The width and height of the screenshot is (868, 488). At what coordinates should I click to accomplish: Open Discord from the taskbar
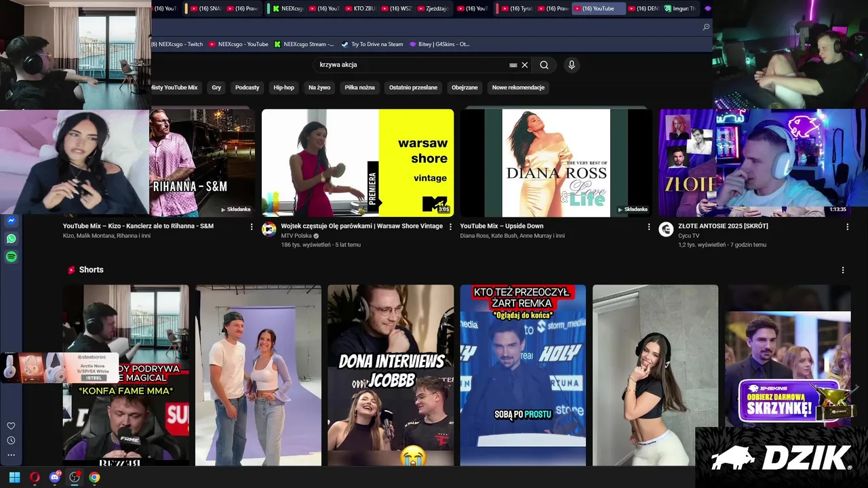click(54, 477)
